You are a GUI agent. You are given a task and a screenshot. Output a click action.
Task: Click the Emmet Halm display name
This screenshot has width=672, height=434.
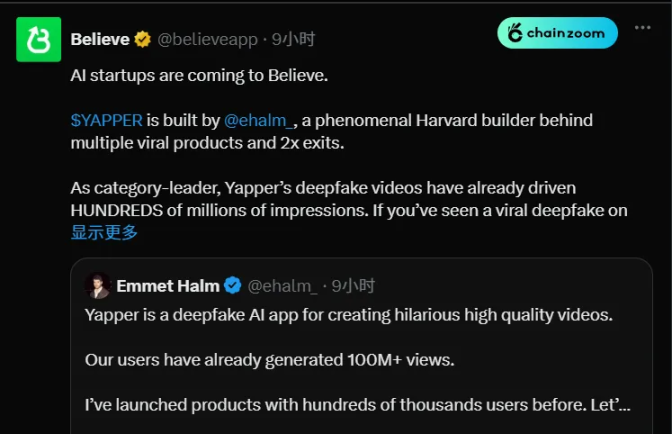point(168,286)
